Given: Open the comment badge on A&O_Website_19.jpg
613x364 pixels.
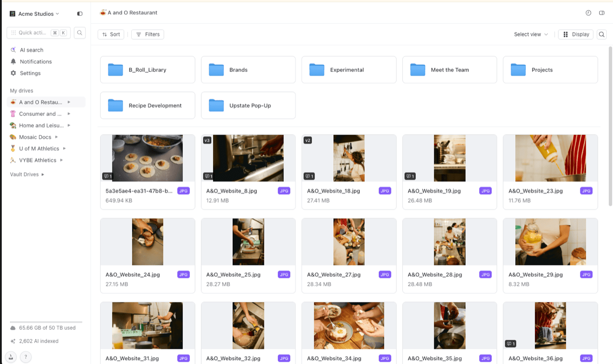Looking at the screenshot, I should pyautogui.click(x=410, y=176).
